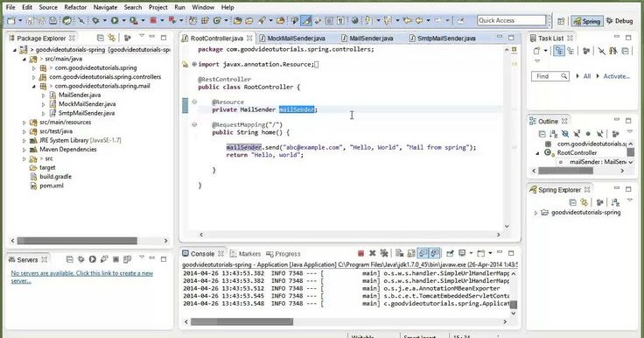Click the New file wizard icon
The width and height of the screenshot is (644, 338).
coord(11,20)
